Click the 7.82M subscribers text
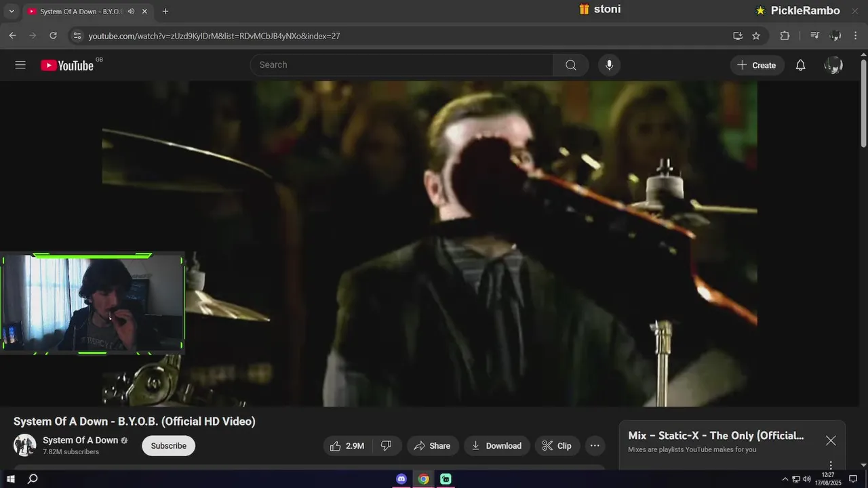 (x=71, y=452)
